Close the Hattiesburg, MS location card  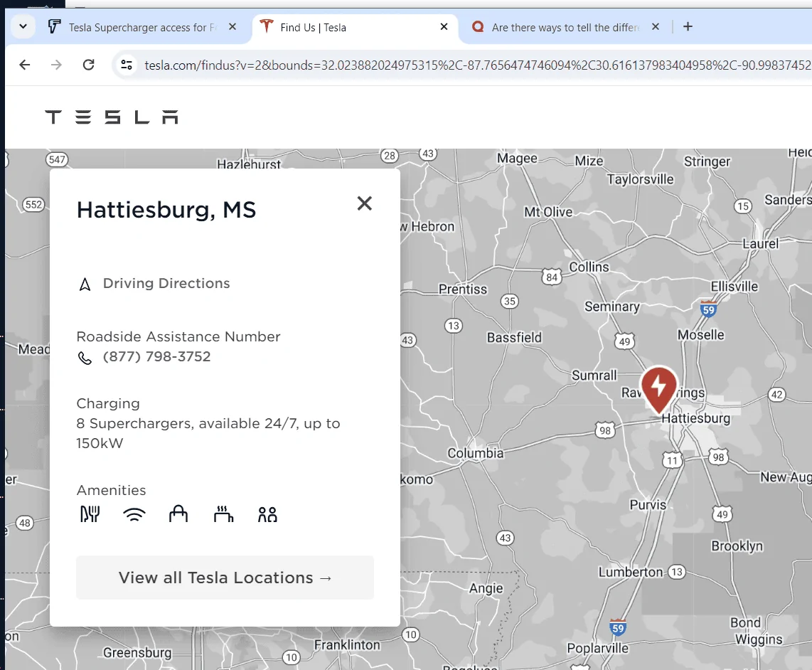point(365,203)
